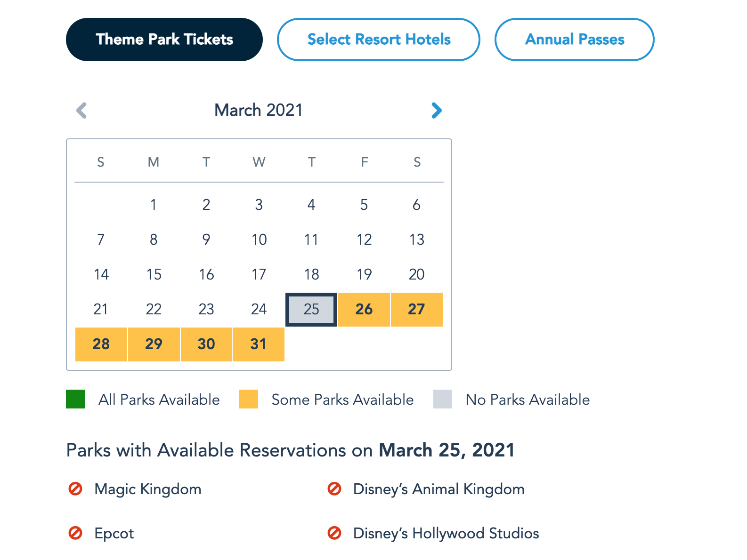This screenshot has height=560, width=747.
Task: Click March 30 in the calendar
Action: click(x=206, y=344)
